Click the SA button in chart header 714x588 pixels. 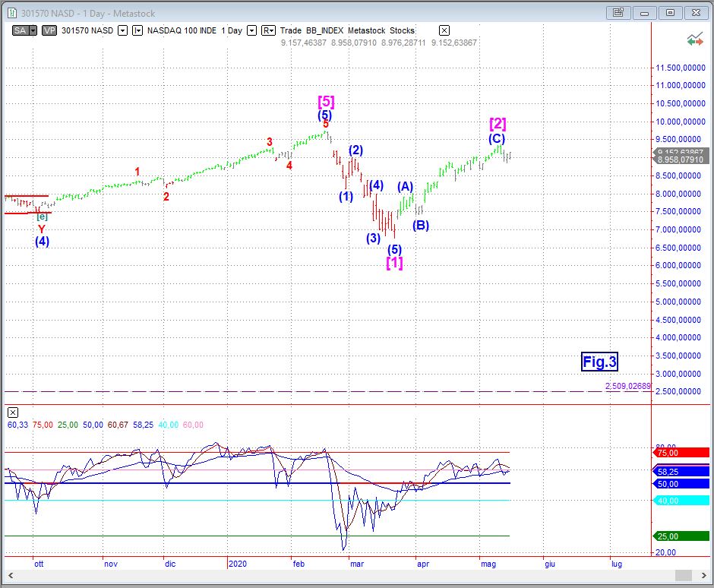[20, 30]
